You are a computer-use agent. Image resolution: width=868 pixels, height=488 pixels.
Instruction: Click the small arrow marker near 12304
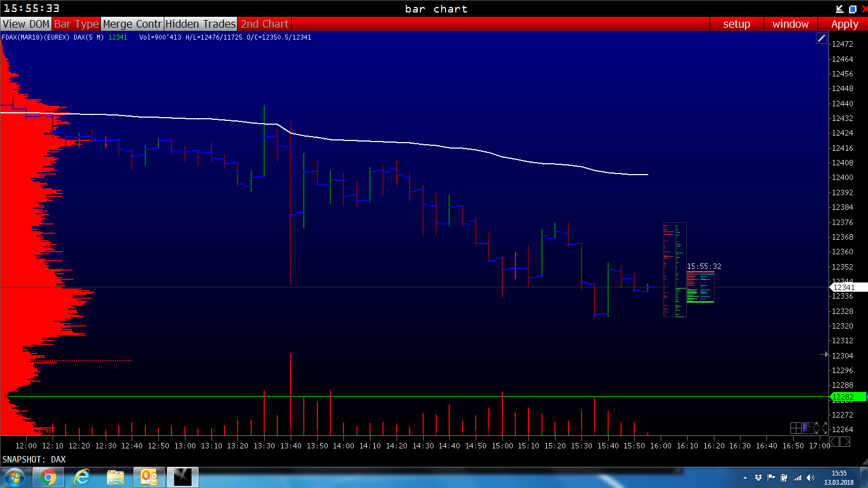(x=825, y=355)
